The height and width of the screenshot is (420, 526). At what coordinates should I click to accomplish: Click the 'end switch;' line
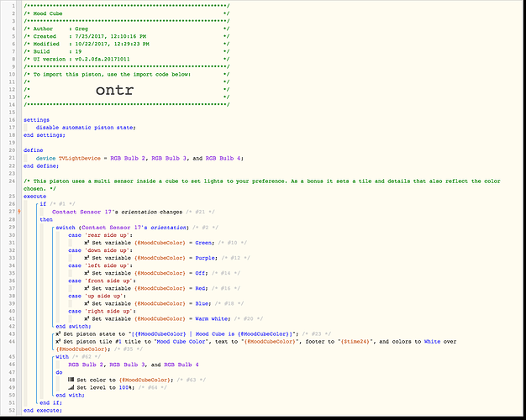(73, 326)
